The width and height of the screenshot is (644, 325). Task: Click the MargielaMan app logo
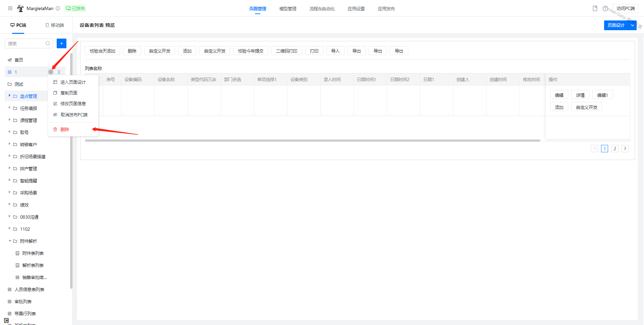pos(20,8)
